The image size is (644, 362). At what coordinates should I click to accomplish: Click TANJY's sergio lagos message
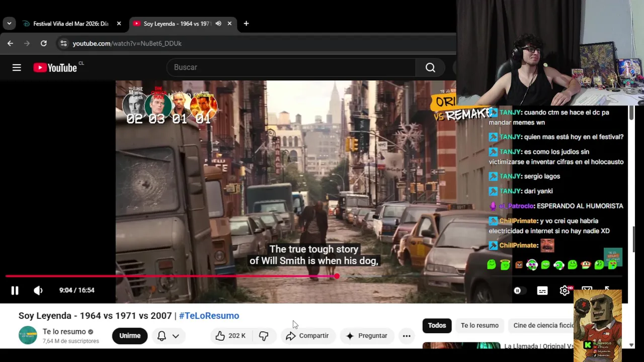524,176
